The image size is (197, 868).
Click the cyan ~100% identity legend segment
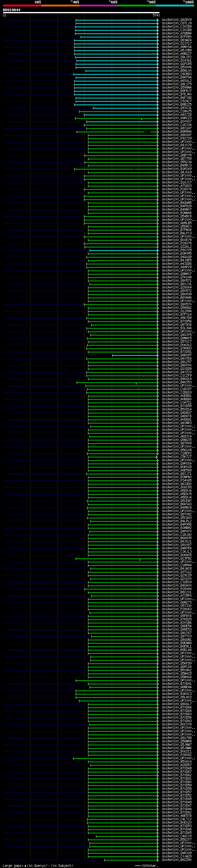tap(175, 6)
